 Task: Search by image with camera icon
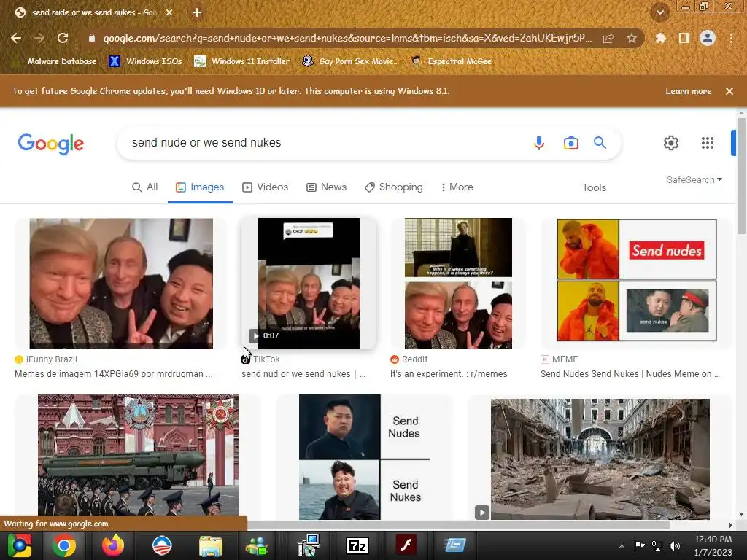570,143
